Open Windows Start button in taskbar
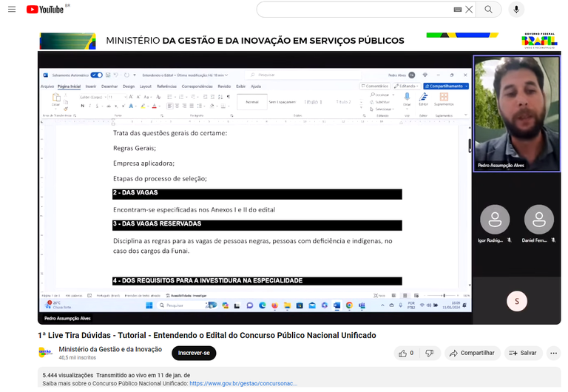The image size is (568, 392). click(149, 305)
